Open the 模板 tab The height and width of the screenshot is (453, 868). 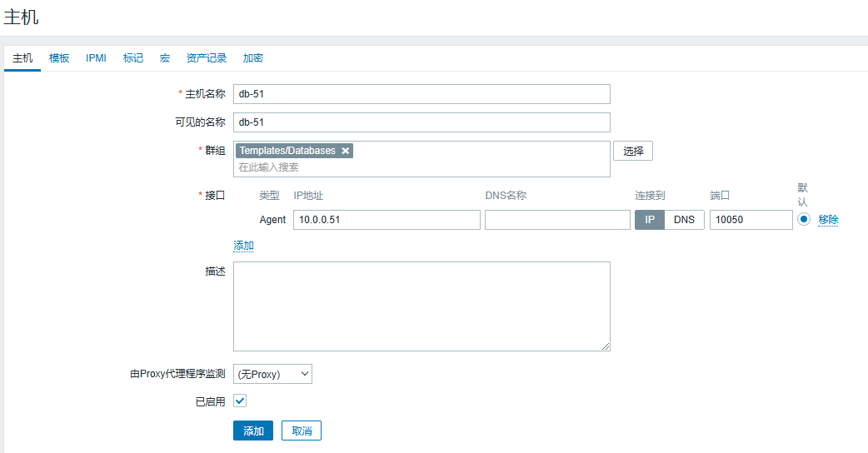59,58
